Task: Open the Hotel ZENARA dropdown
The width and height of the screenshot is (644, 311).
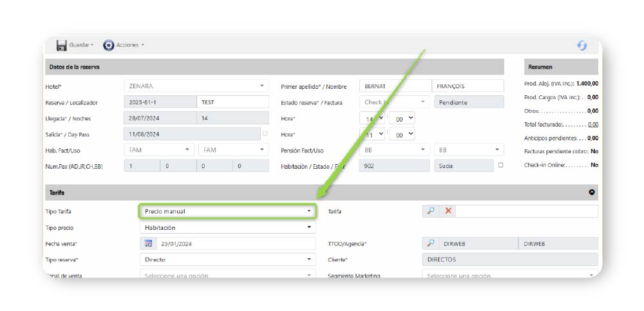Action: pos(196,86)
